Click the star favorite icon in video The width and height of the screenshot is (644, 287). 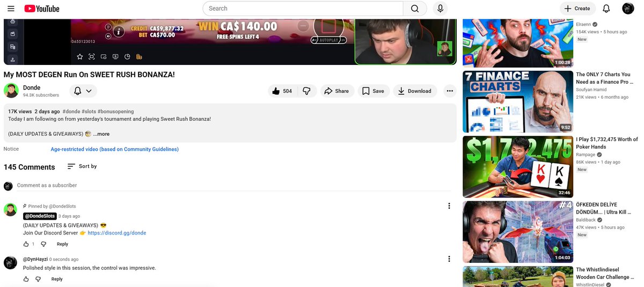click(80, 57)
